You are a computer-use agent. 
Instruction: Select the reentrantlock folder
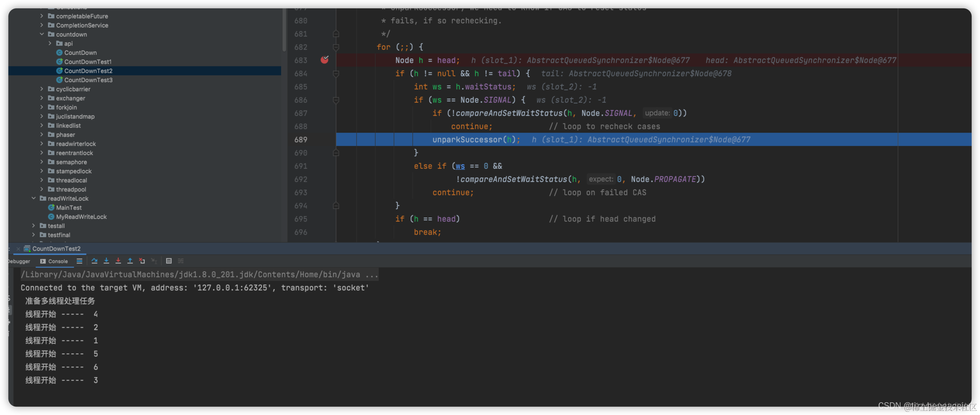[74, 153]
